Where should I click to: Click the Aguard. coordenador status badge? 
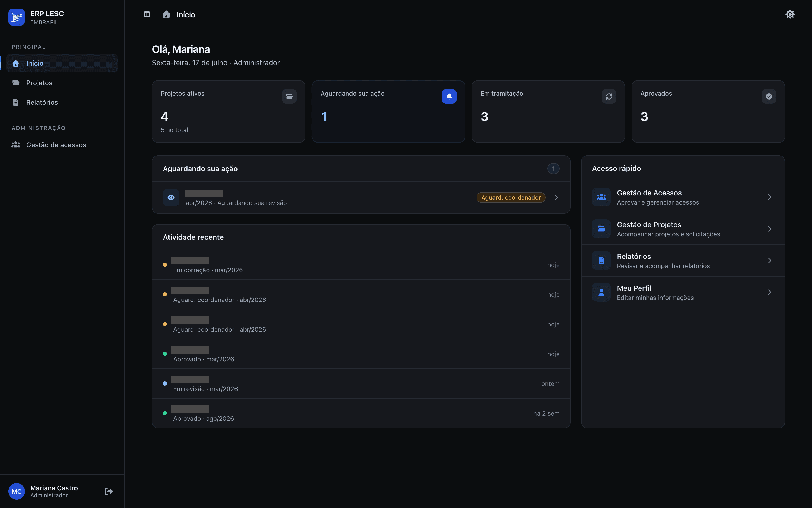point(511,197)
